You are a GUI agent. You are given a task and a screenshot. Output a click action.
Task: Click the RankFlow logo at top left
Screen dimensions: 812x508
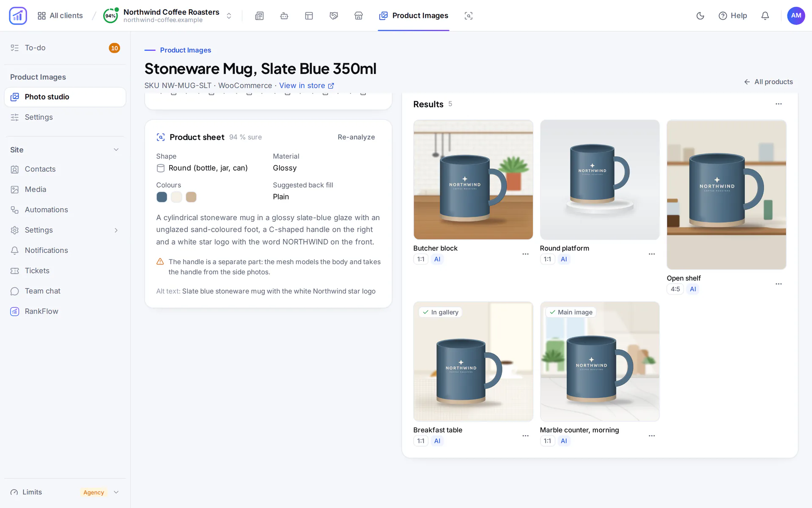point(18,16)
